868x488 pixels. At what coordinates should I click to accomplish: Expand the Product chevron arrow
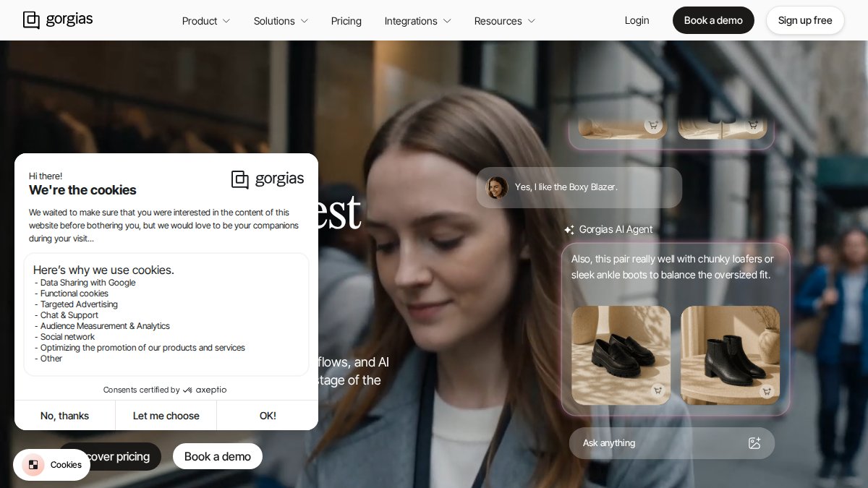(226, 21)
